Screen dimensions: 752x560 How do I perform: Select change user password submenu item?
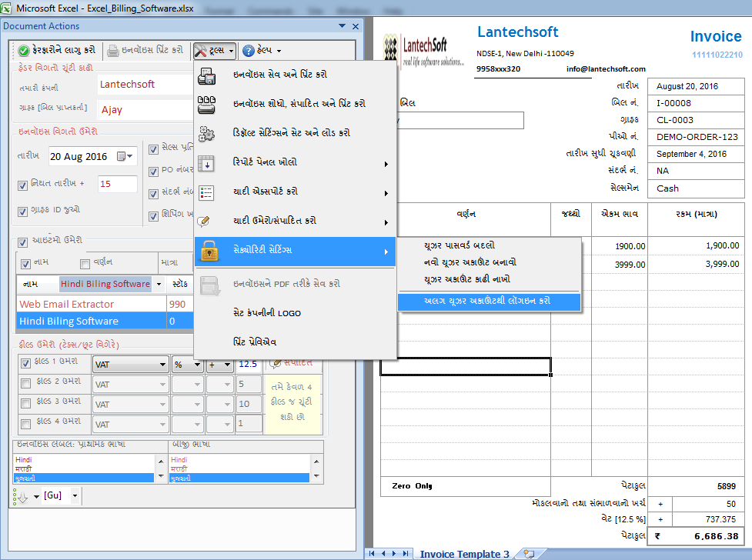489,245
